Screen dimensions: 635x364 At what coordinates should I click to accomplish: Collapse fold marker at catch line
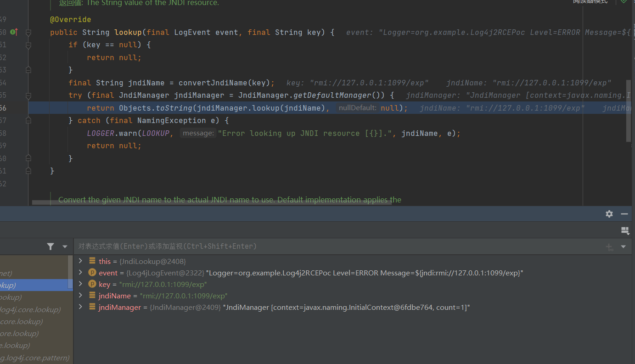pyautogui.click(x=28, y=121)
